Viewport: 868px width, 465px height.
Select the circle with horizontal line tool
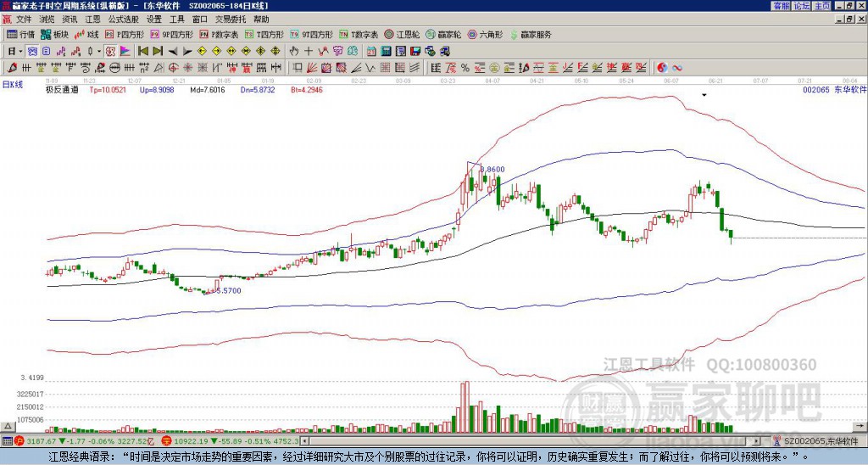pos(114,68)
